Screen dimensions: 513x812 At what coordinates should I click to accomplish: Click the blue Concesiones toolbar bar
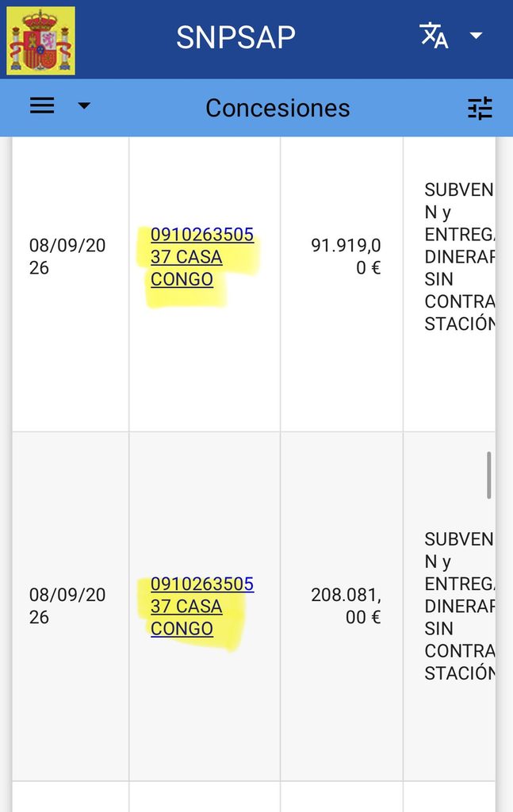[256, 108]
